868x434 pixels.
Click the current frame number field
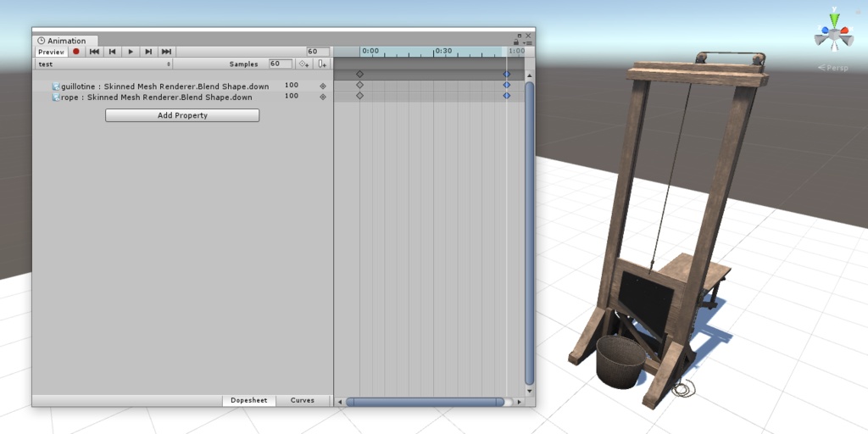pos(318,52)
